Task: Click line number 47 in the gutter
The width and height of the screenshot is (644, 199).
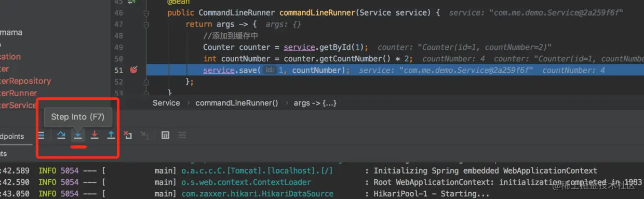Action: (118, 24)
